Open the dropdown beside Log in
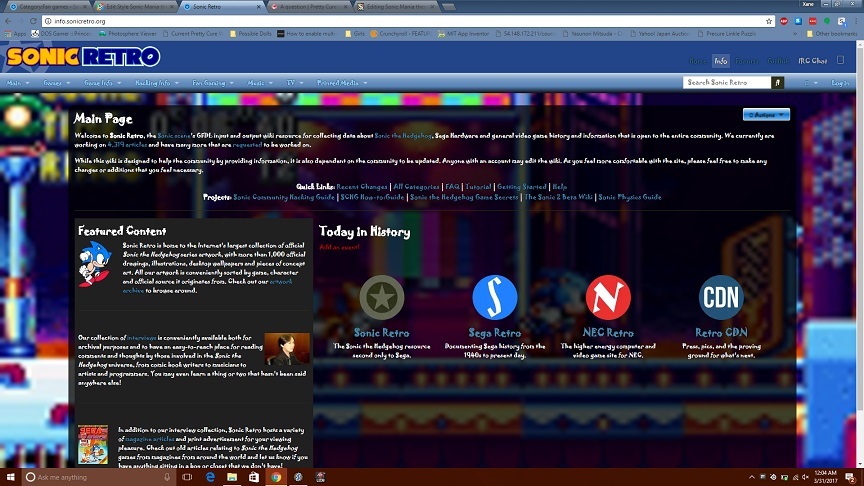864x486 pixels. [x=811, y=83]
